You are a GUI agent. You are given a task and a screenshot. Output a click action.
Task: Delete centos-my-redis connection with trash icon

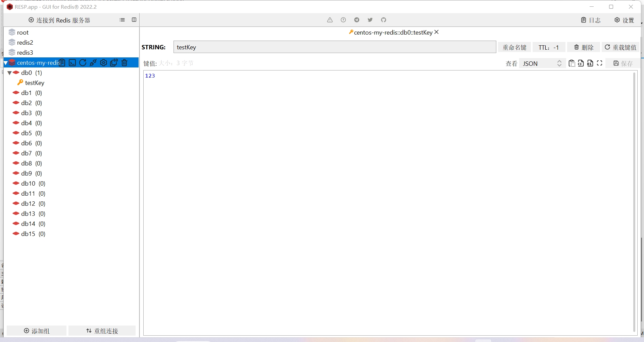click(125, 63)
